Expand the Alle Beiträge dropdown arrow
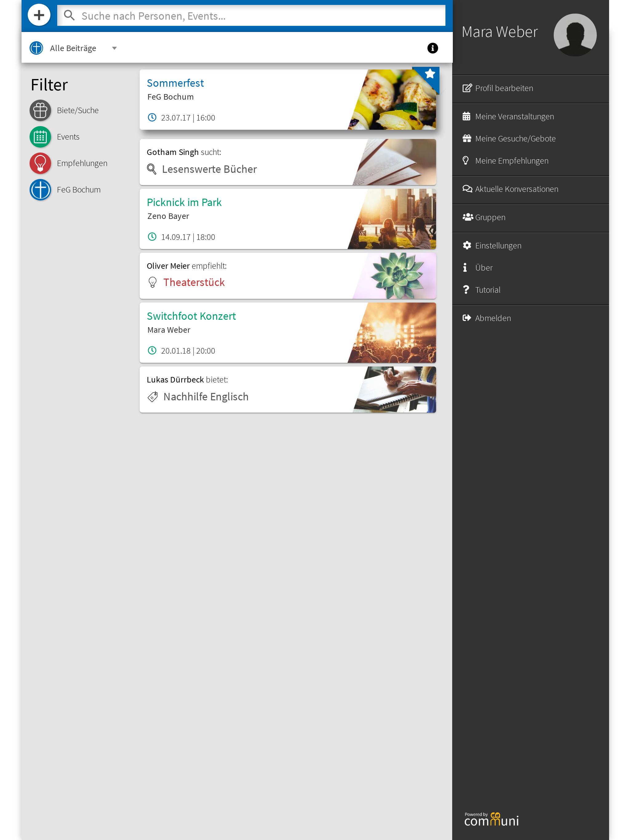The image size is (630, 840). tap(114, 48)
